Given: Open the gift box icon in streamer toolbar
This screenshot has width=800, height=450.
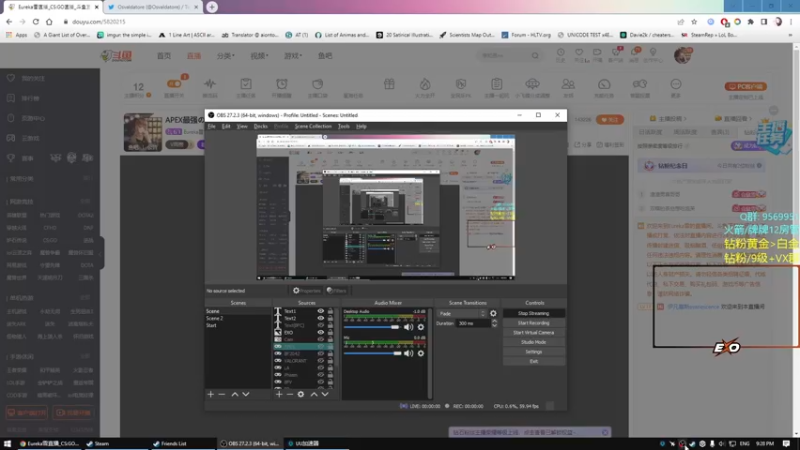Looking at the screenshot, I should (x=389, y=84).
